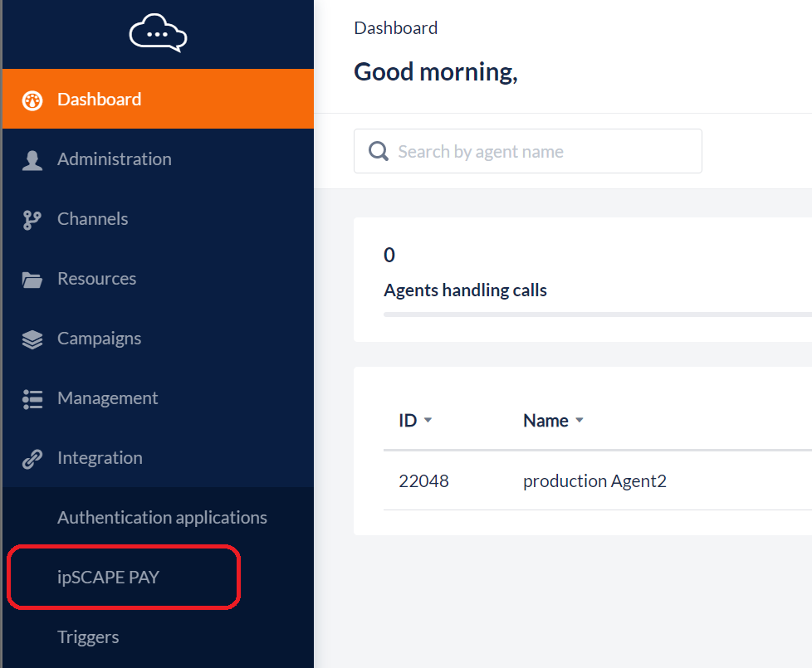The height and width of the screenshot is (668, 812).
Task: Click the Management list icon
Action: pyautogui.click(x=32, y=399)
